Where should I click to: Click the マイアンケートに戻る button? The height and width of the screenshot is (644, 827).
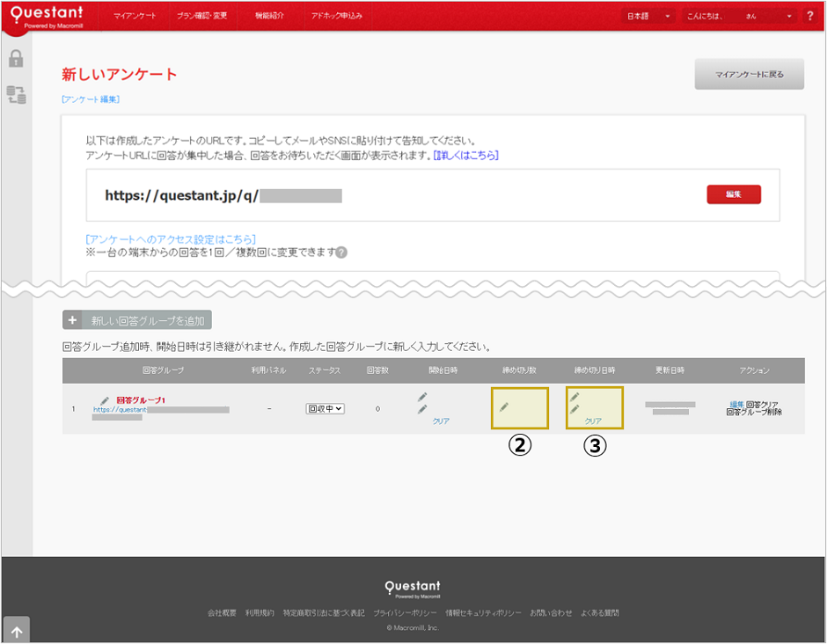(749, 75)
